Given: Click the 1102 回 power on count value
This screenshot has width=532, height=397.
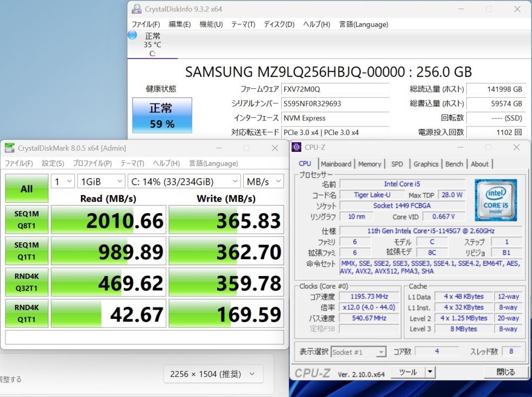Looking at the screenshot, I should pos(496,132).
